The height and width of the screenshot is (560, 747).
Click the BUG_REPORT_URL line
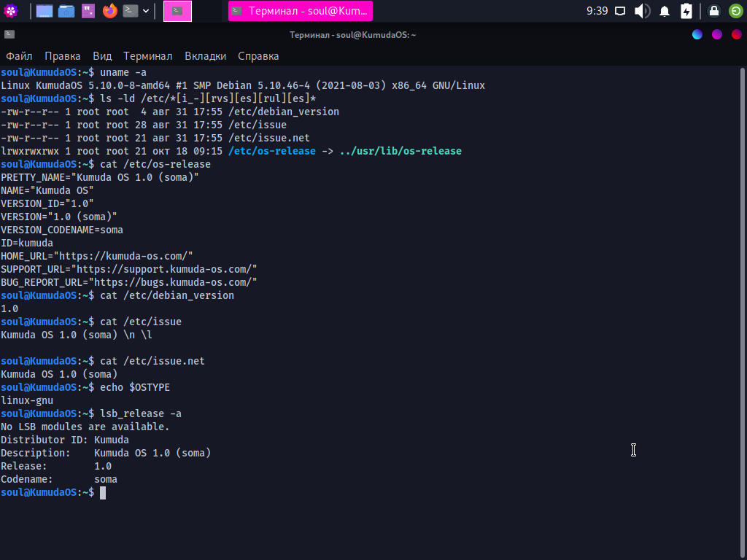(129, 282)
